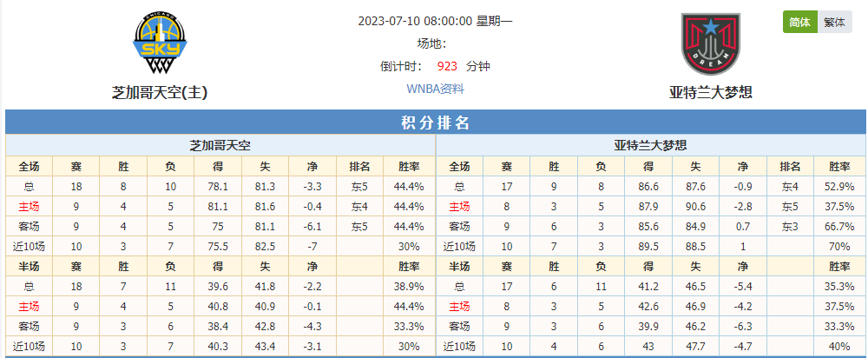Click Atlanta's points scored 86.6

(648, 187)
